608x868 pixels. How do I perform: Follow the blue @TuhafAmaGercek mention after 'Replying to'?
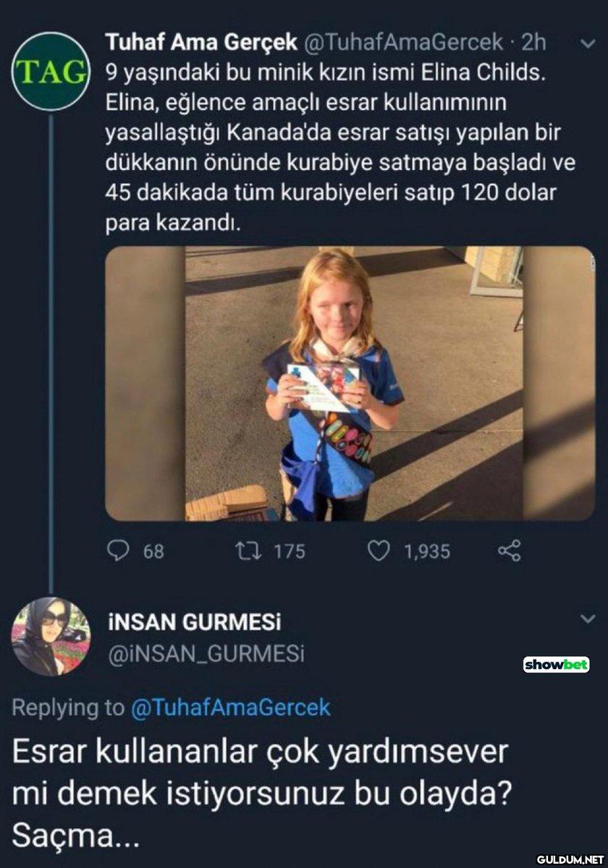click(x=230, y=707)
